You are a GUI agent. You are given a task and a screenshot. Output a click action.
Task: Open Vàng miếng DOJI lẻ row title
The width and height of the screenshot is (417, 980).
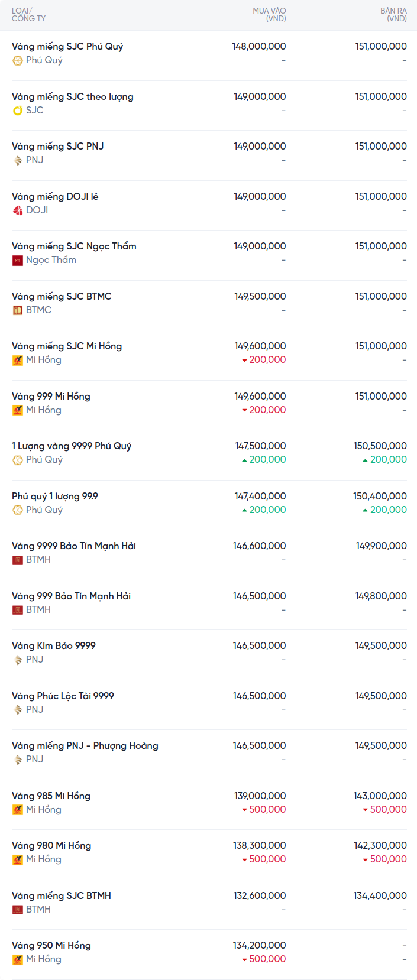coord(55,197)
